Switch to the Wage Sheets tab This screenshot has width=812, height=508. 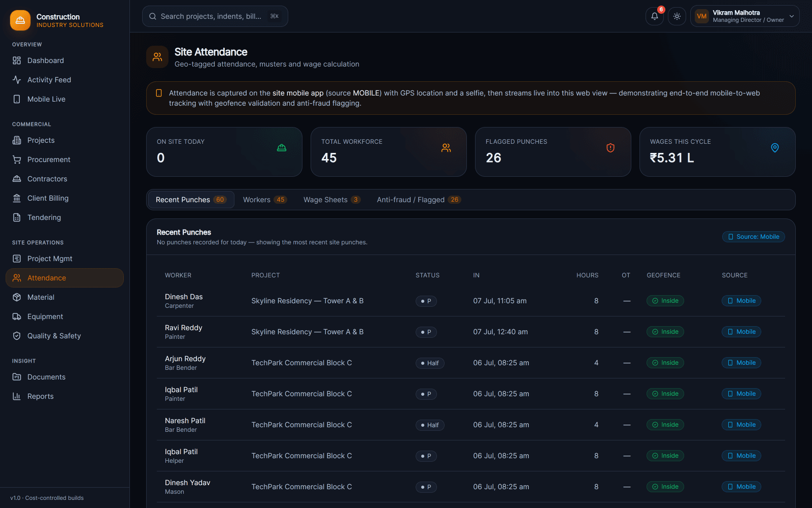click(x=332, y=200)
